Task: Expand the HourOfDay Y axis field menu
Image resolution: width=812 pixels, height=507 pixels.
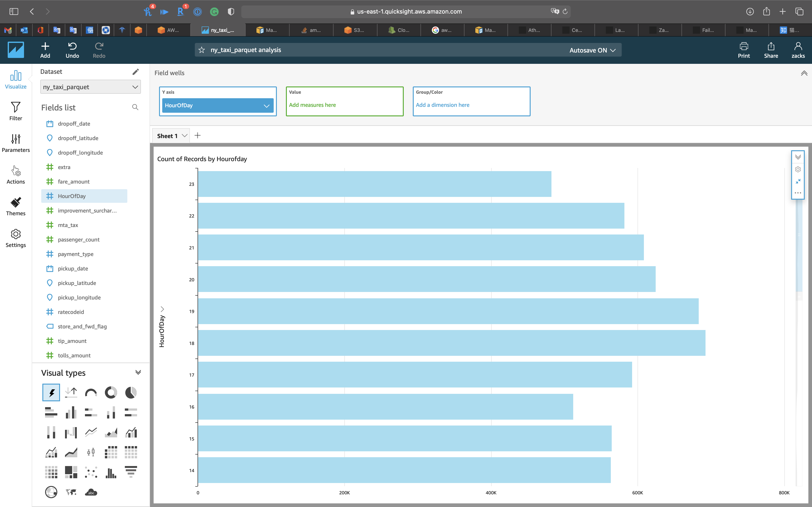Action: pyautogui.click(x=266, y=106)
